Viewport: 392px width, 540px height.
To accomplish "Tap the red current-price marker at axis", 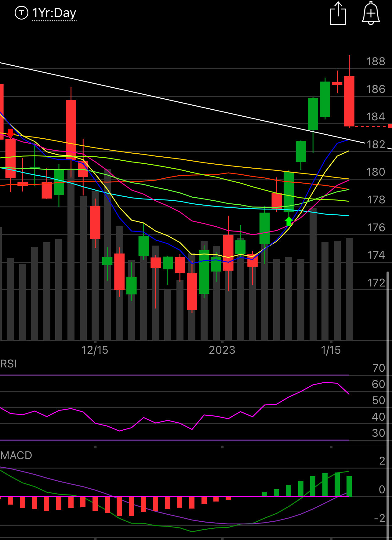I will pos(390,126).
